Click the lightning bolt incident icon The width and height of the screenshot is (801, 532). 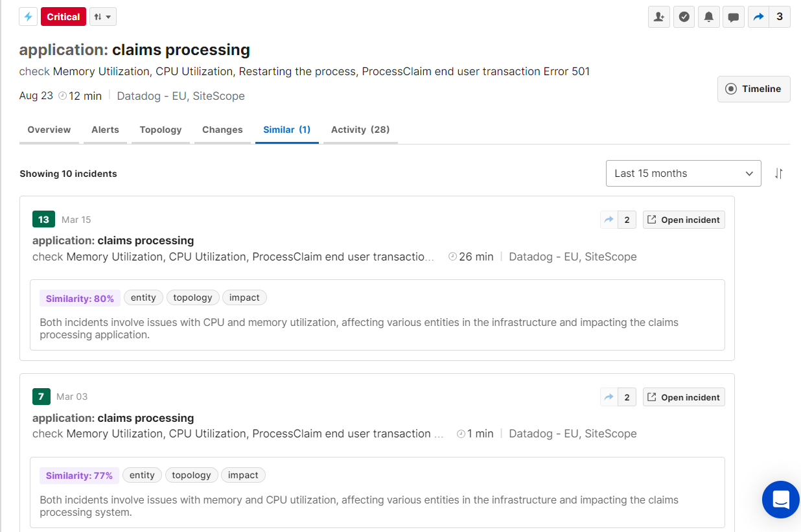click(28, 17)
